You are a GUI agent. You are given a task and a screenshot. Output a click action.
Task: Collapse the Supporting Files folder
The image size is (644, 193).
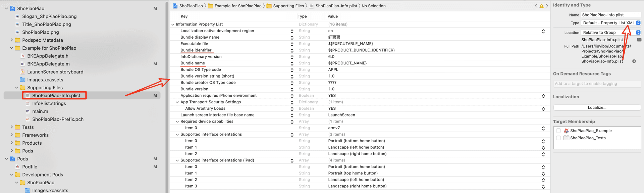(16, 88)
